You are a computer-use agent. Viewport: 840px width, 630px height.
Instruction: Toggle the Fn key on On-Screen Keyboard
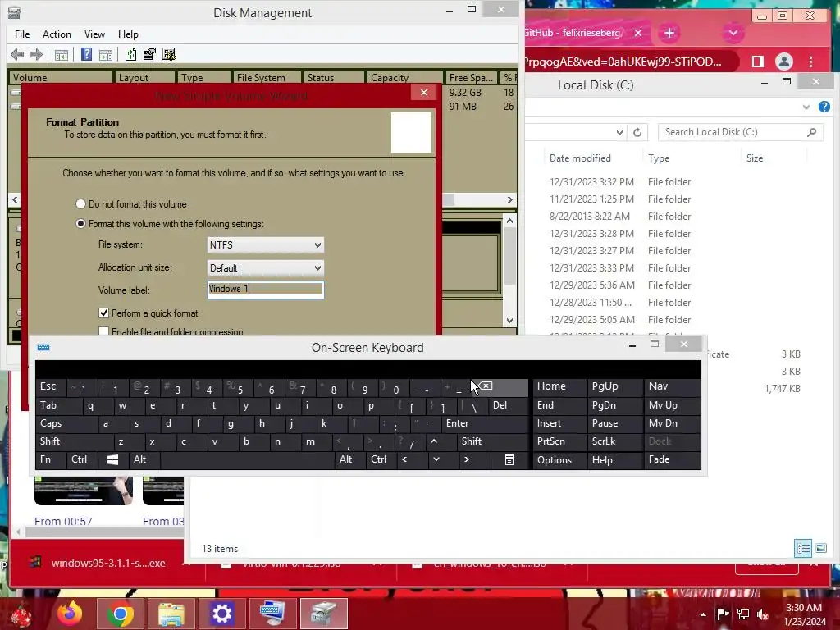click(51, 459)
